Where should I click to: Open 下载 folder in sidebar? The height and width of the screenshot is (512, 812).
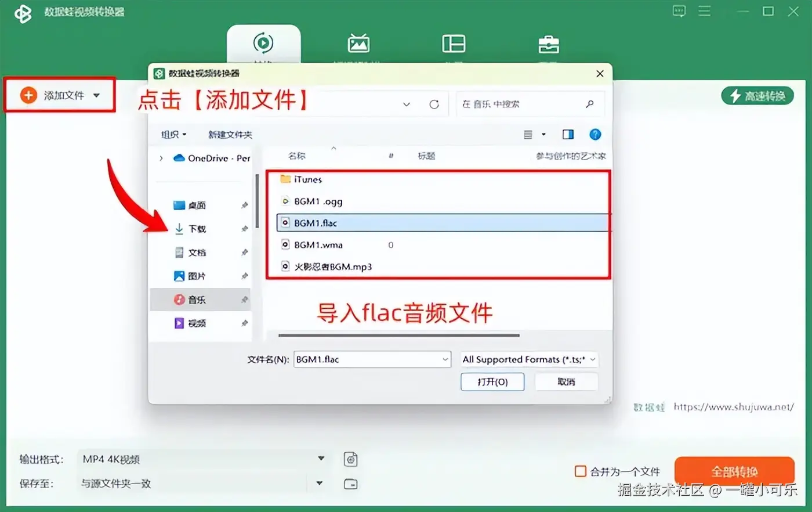pos(190,229)
